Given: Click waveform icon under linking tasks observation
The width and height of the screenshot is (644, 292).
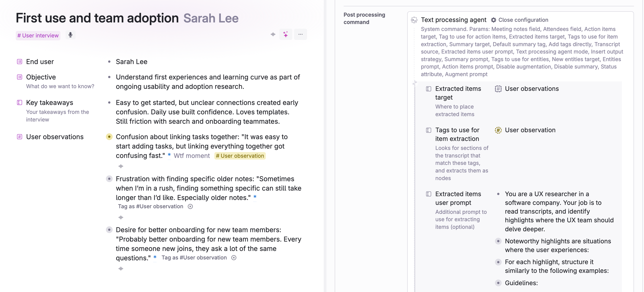Looking at the screenshot, I should pyautogui.click(x=121, y=166).
